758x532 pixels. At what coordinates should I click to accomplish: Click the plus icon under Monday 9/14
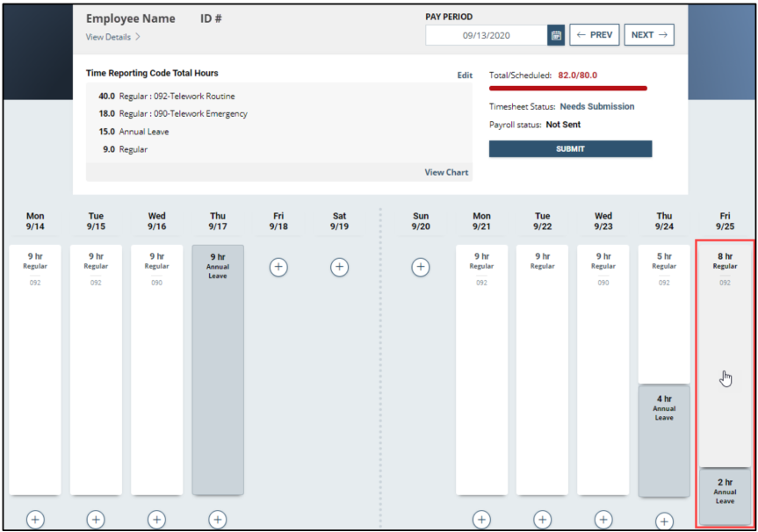tap(35, 519)
